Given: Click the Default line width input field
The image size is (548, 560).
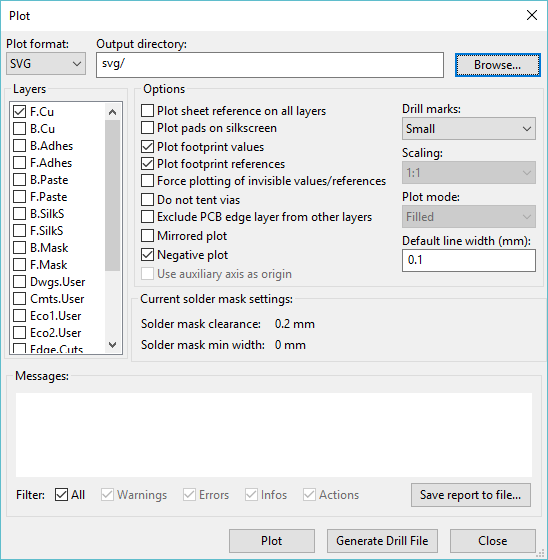Looking at the screenshot, I should coord(468,260).
